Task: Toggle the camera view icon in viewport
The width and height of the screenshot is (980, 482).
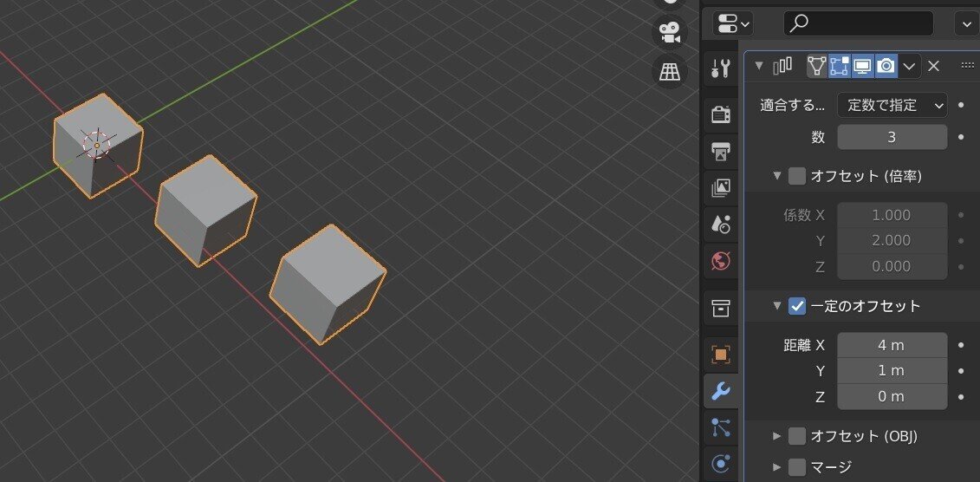Action: 670,33
